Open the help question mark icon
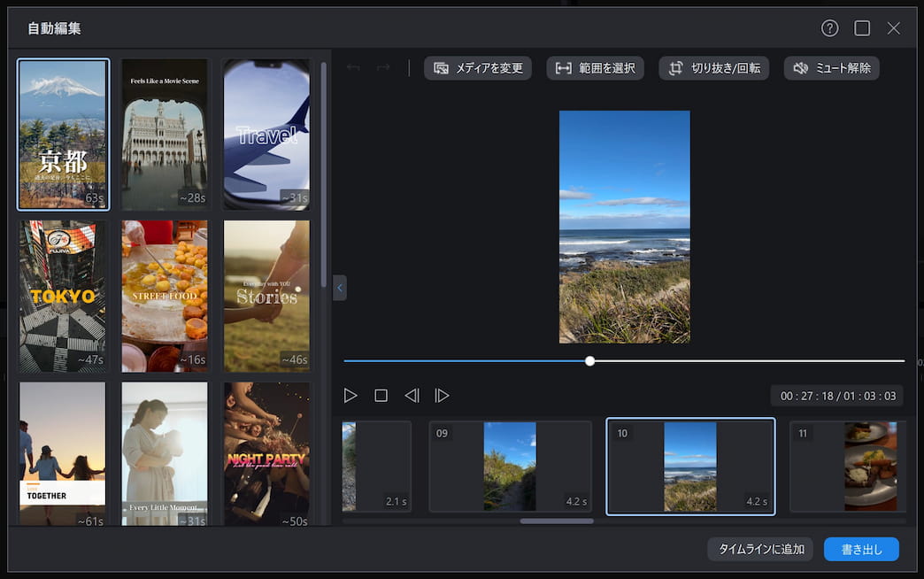 (x=829, y=28)
